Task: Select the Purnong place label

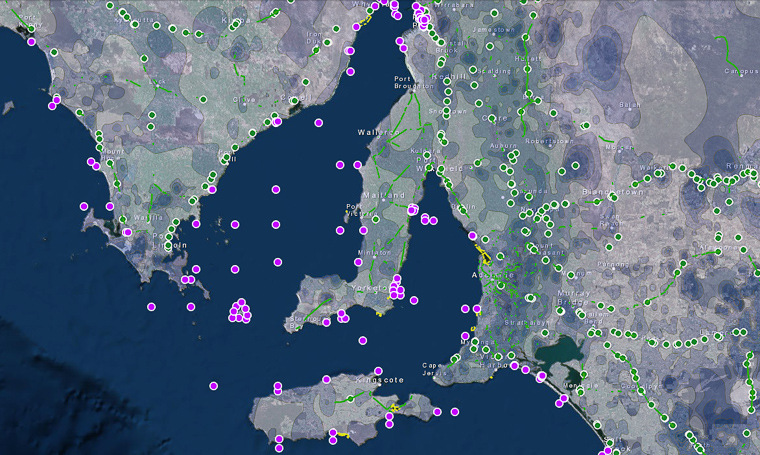Action: pos(613,265)
